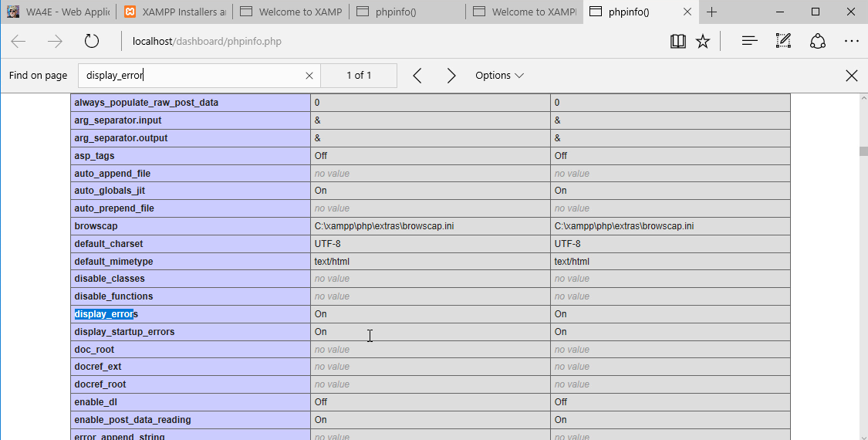Click the vertical scrollbar thumb
This screenshot has height=440, width=868.
(863, 151)
